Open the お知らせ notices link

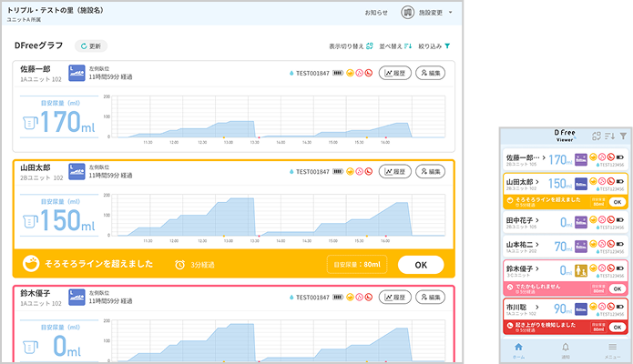pyautogui.click(x=376, y=13)
